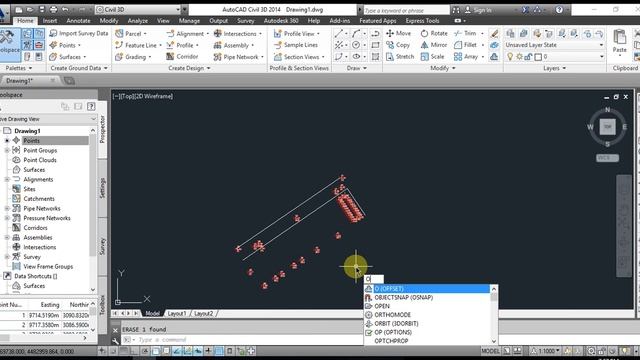The width and height of the screenshot is (640, 360).
Task: Switch to the Insert ribbon tab
Action: pyautogui.click(x=50, y=21)
